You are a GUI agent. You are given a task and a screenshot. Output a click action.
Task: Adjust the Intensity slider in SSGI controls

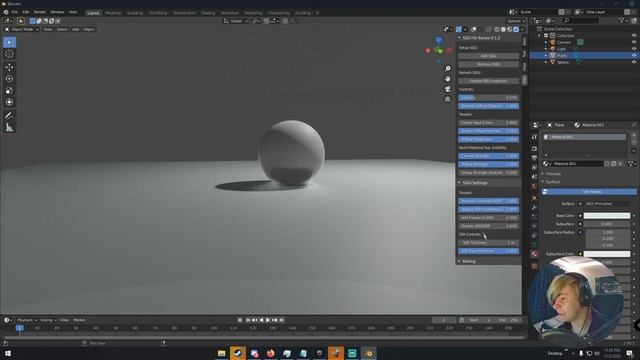489,98
